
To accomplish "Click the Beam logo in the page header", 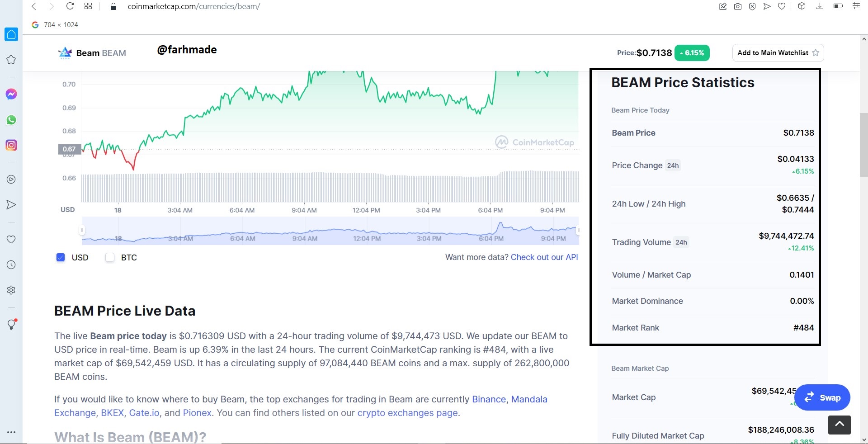I will tap(65, 53).
